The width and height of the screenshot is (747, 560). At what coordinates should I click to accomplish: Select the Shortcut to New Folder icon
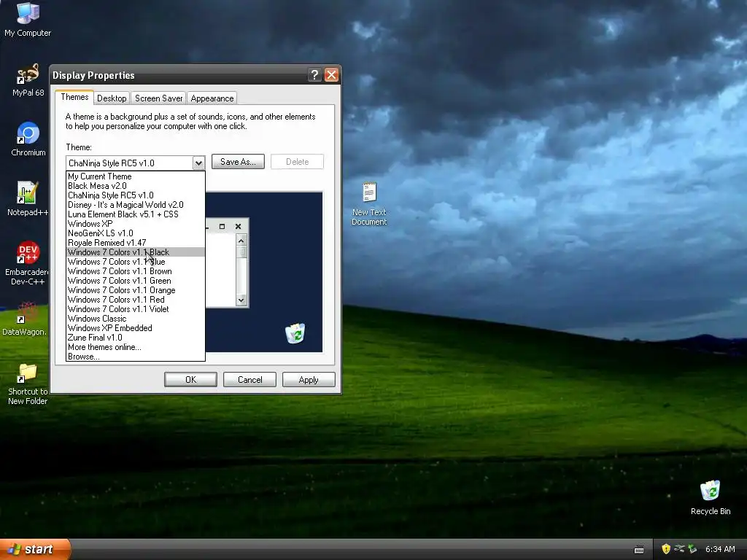click(28, 384)
